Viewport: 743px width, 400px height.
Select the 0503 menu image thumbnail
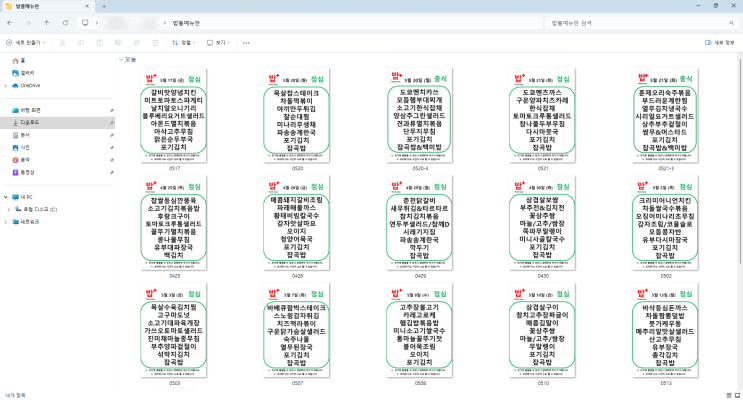click(174, 330)
